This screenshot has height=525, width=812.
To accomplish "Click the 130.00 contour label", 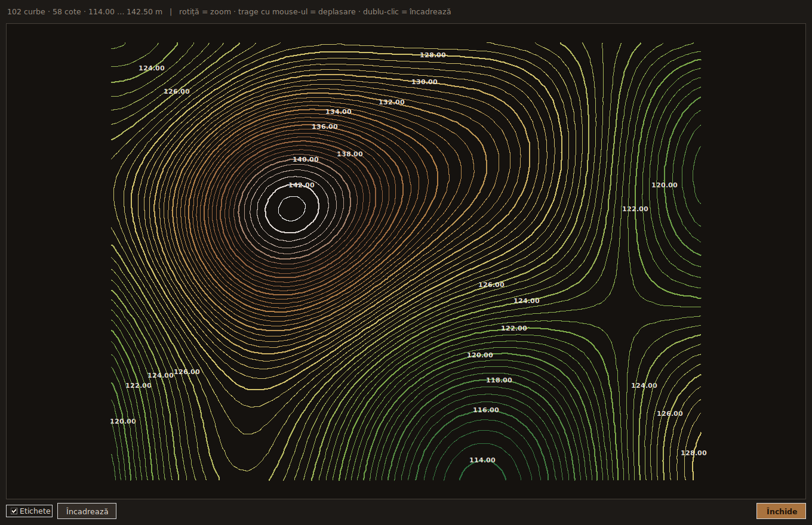I will tap(425, 82).
